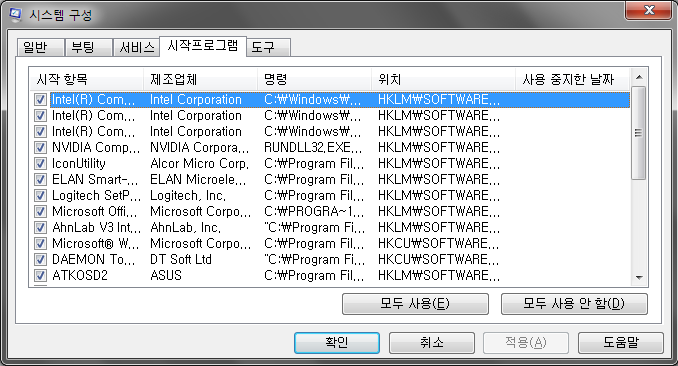Click the Alcor Micro Corp. manufacturer cell
This screenshot has height=366, width=678.
point(199,164)
